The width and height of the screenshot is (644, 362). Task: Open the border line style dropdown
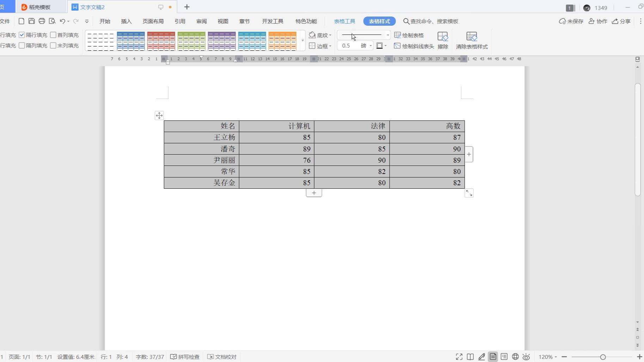coord(388,35)
